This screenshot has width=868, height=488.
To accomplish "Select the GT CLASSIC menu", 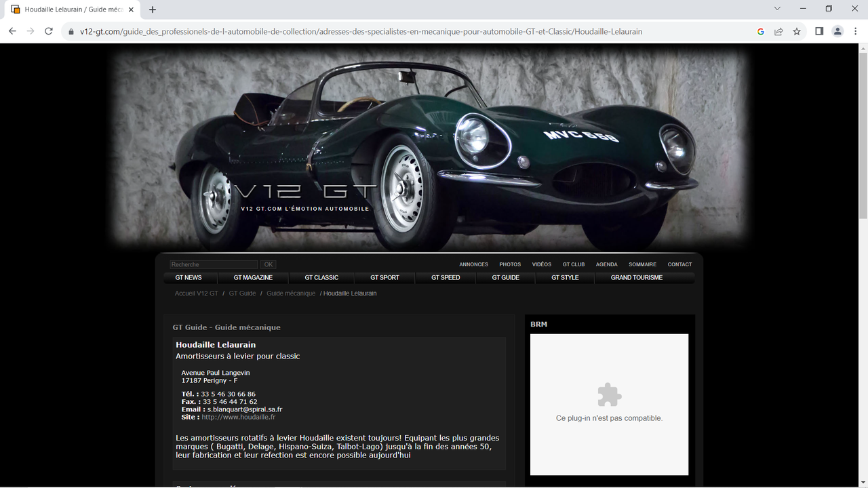I will (x=321, y=278).
